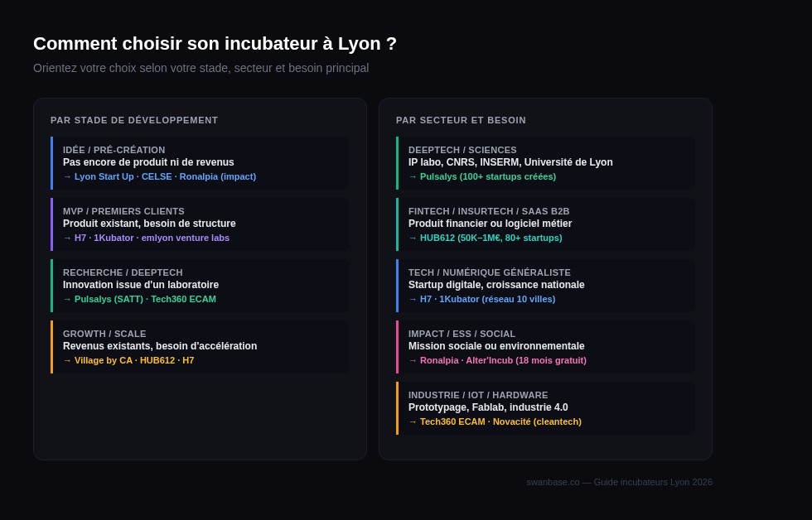Click 'Startup digitale, croissance nationale'

coord(496,285)
